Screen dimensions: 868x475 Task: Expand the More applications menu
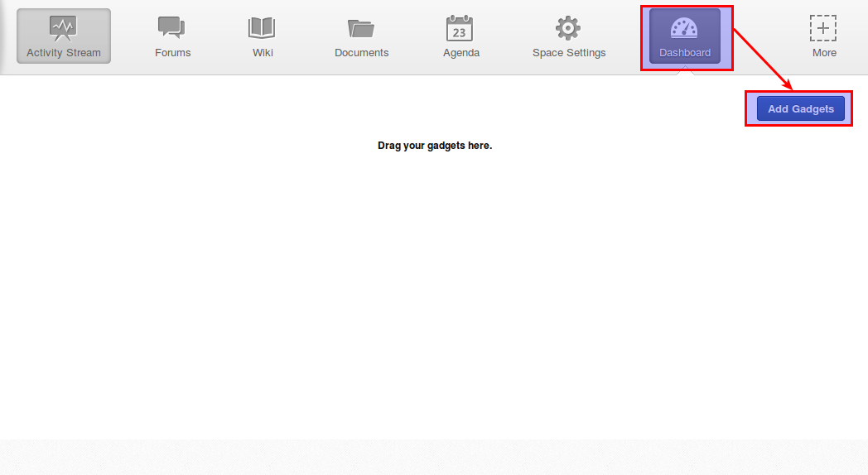coord(824,36)
